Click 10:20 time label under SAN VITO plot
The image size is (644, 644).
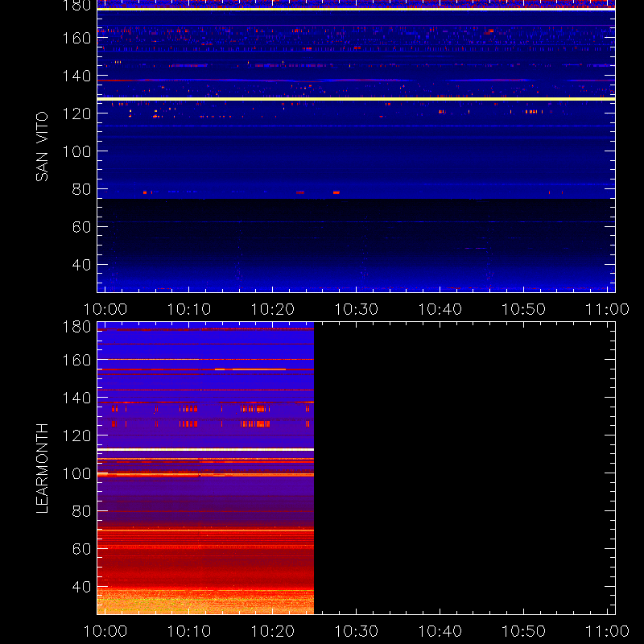click(x=273, y=309)
